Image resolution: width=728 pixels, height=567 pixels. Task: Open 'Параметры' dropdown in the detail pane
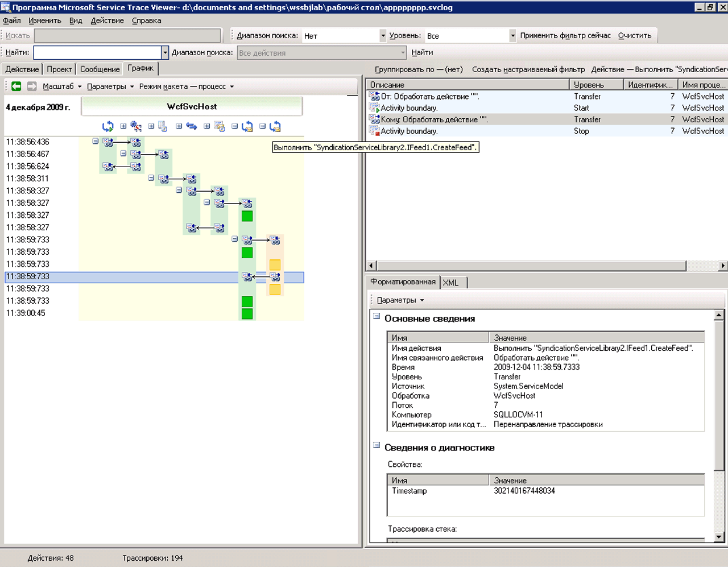click(x=400, y=300)
